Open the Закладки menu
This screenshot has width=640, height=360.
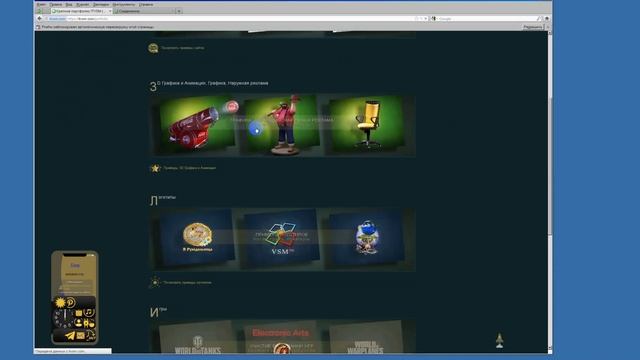pyautogui.click(x=101, y=4)
